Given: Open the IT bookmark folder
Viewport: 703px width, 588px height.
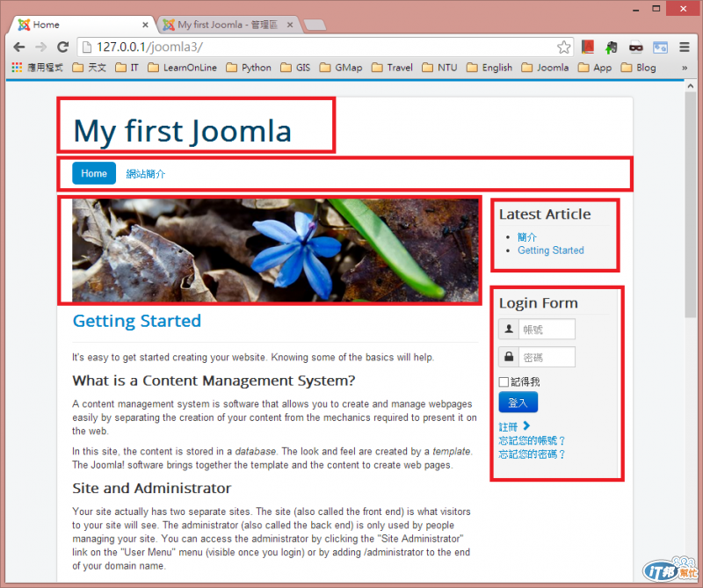Looking at the screenshot, I should pos(127,68).
